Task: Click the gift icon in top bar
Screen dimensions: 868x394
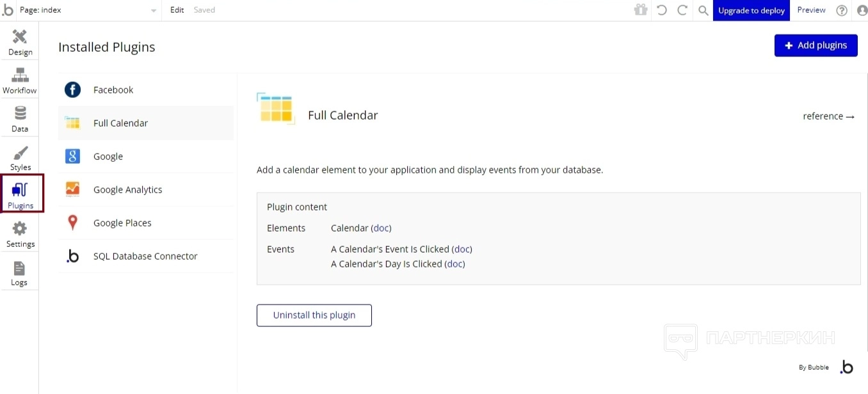Action: (641, 10)
